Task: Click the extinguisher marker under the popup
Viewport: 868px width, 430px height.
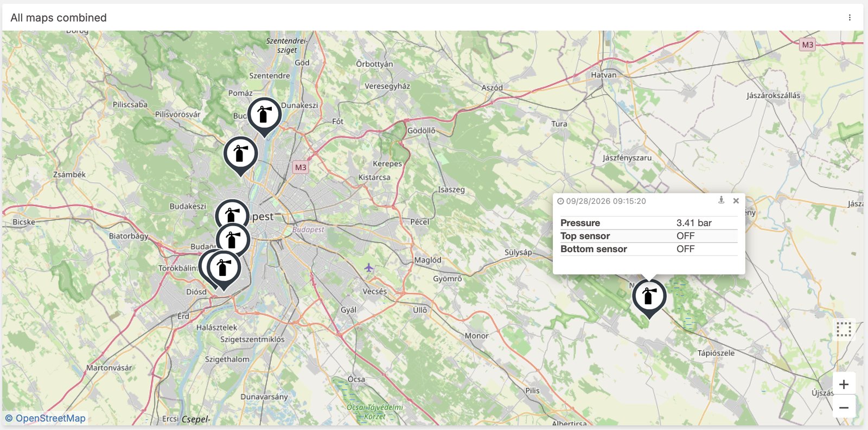Action: pos(649,298)
